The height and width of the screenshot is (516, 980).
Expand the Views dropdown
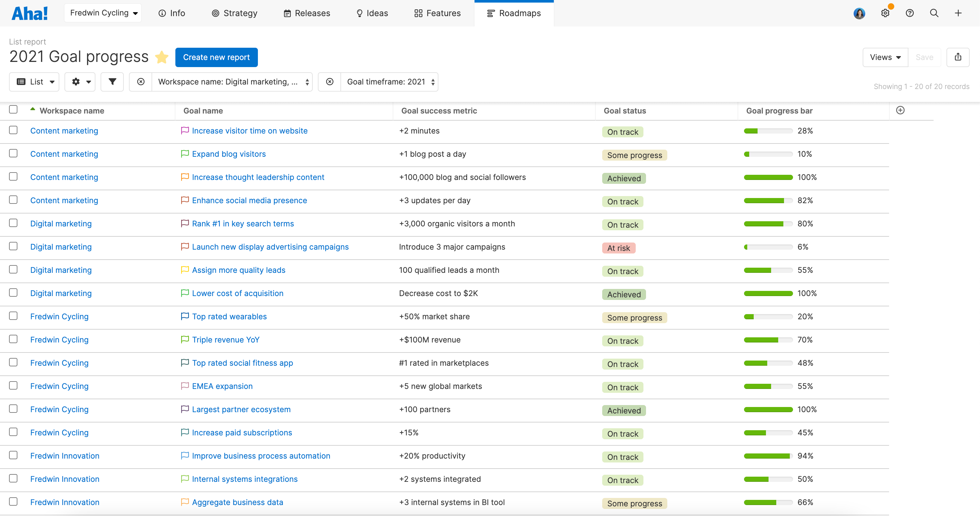(x=885, y=57)
